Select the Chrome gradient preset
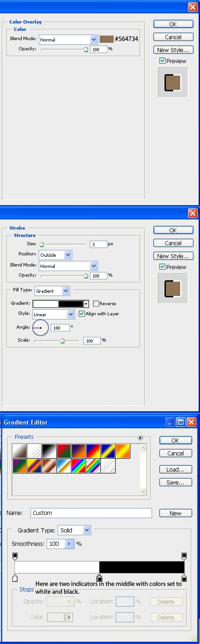 click(64, 466)
